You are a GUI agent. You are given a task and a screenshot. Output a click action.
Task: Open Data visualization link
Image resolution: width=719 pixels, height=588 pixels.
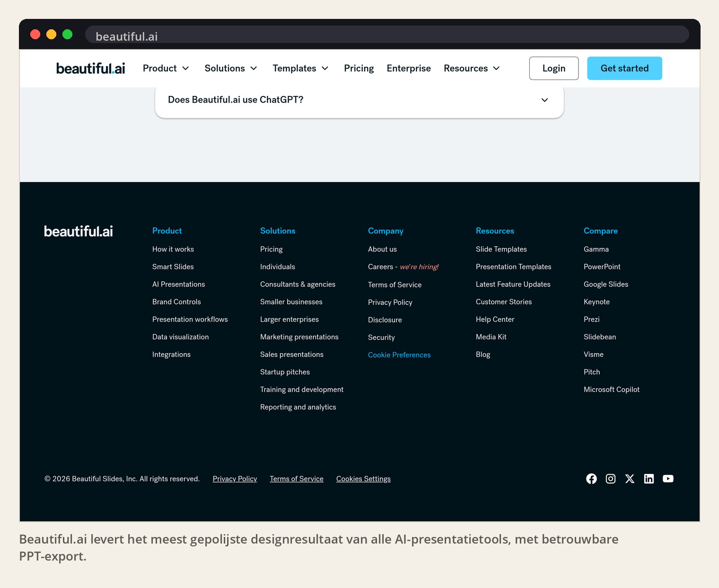click(181, 337)
